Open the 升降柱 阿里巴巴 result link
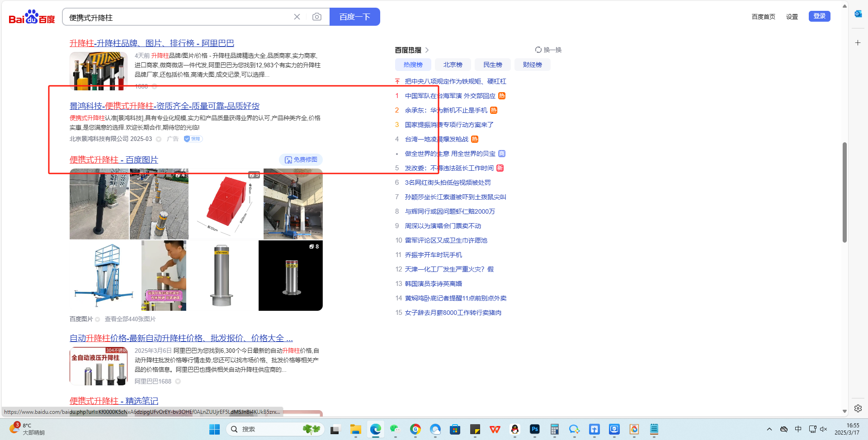Image resolution: width=868 pixels, height=440 pixels. pos(152,43)
